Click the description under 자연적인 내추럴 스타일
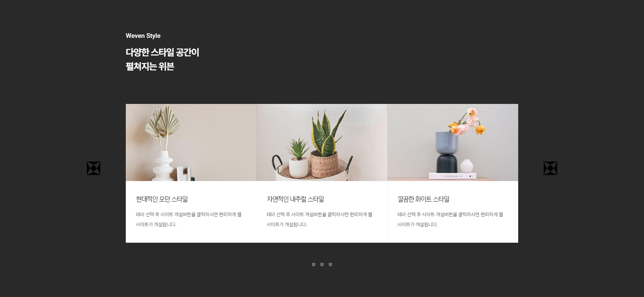Viewport: 644px width, 297px height. (x=319, y=219)
